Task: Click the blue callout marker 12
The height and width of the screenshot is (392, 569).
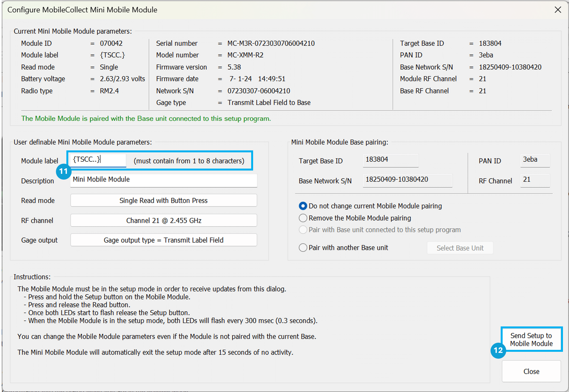Action: [498, 351]
